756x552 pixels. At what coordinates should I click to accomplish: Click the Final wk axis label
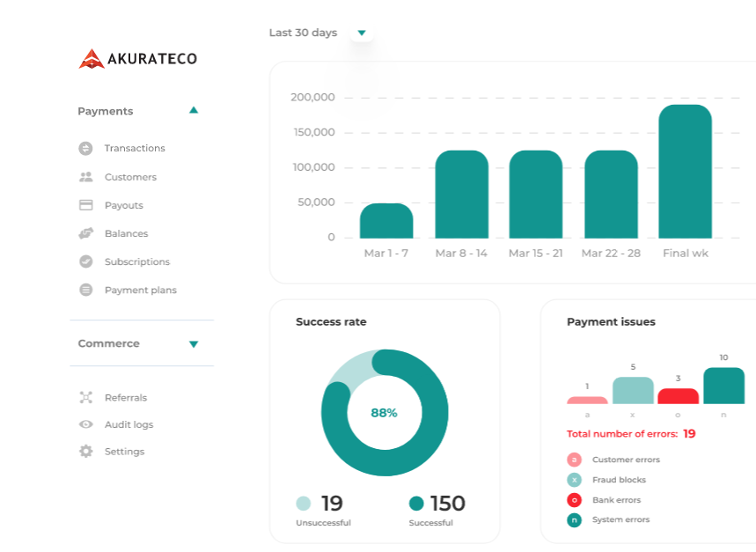pyautogui.click(x=685, y=253)
